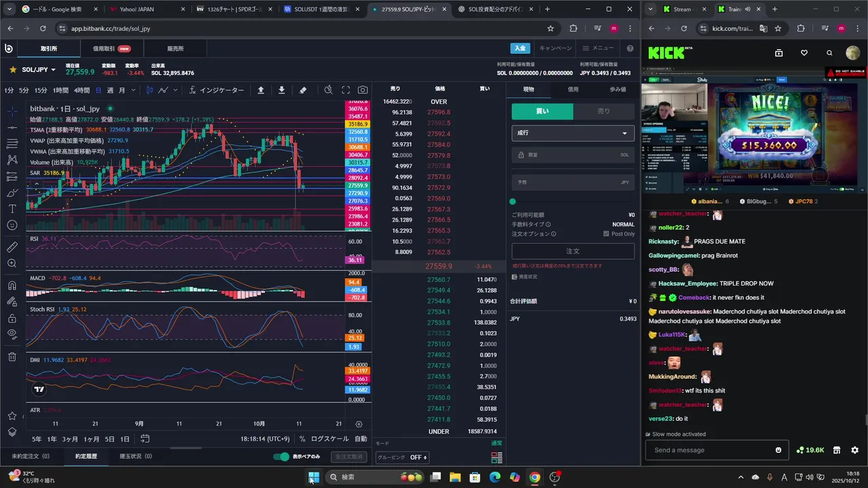Activate the zoom-in magnifier tool in sidebar
The image size is (868, 488).
point(12,263)
